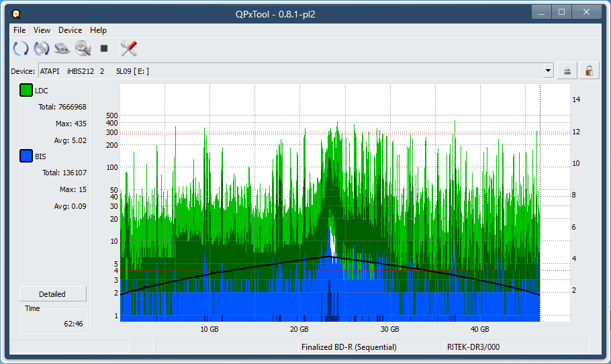Click the load media disc toolbar icon
This screenshot has width=611, height=364.
pyautogui.click(x=42, y=48)
